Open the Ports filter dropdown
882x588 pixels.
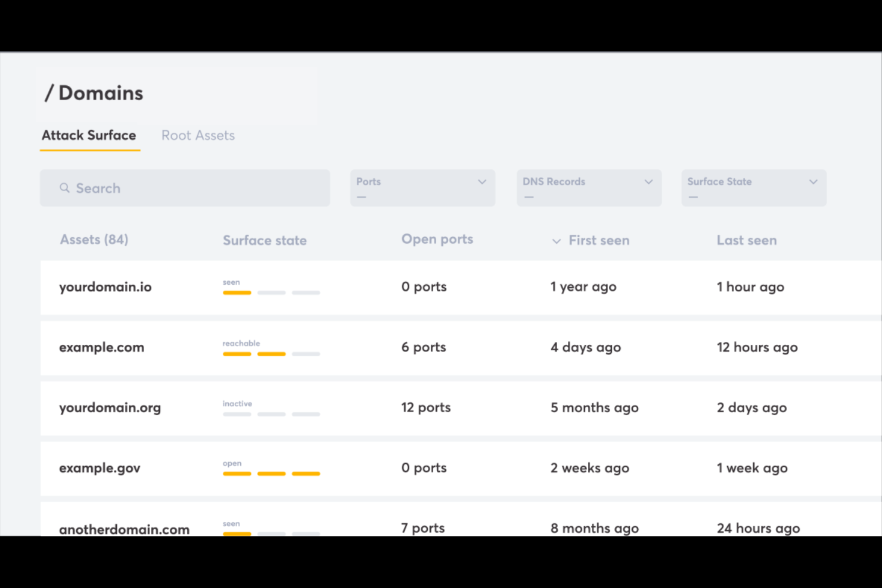423,188
